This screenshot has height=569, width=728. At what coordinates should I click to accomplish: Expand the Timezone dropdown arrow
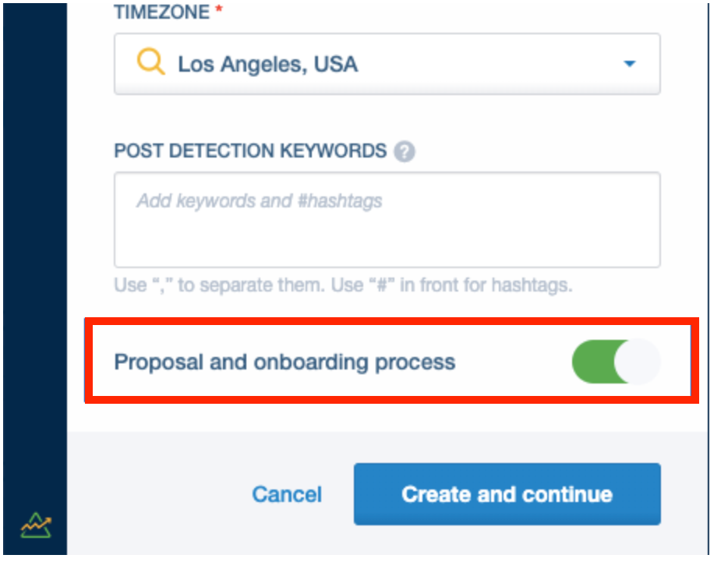click(x=630, y=64)
